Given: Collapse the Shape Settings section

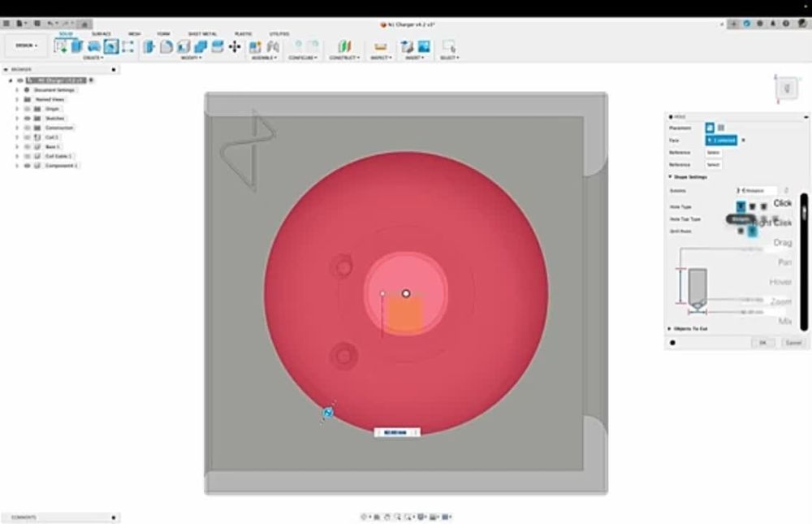Looking at the screenshot, I should 670,176.
